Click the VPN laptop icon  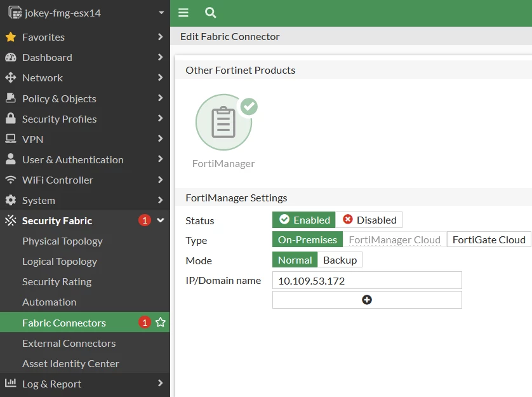[11, 139]
